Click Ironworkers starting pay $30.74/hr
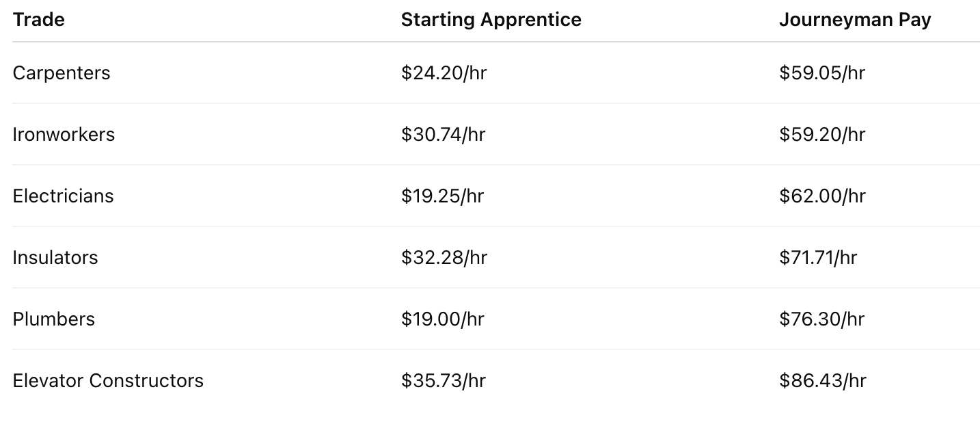This screenshot has height=424, width=980. point(443,135)
